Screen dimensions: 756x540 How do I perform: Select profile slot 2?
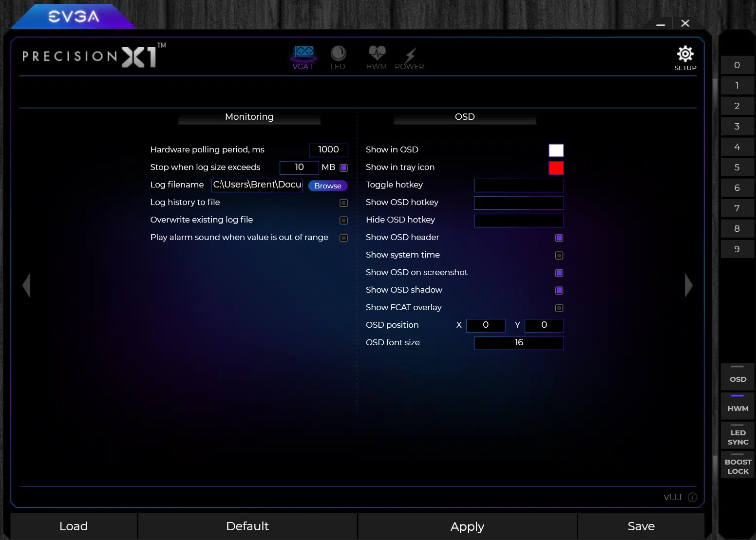coord(737,106)
